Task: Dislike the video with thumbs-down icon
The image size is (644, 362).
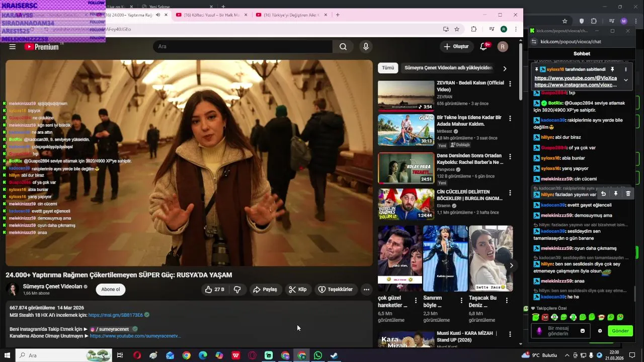Action: pyautogui.click(x=237, y=290)
